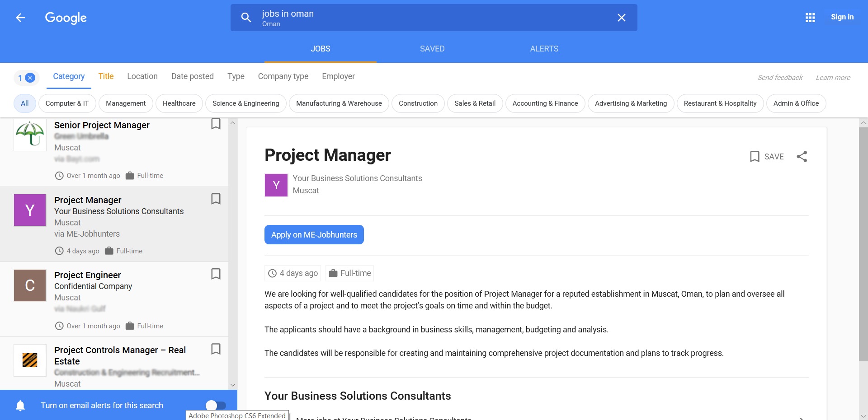Select the Healthcare category chip
Image resolution: width=868 pixels, height=420 pixels.
179,103
